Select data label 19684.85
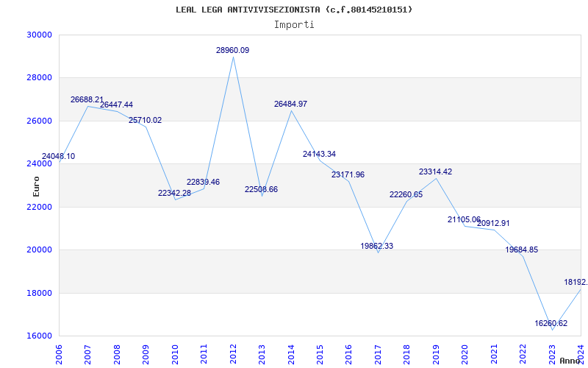Image resolution: width=588 pixels, height=368 pixels. click(x=522, y=250)
